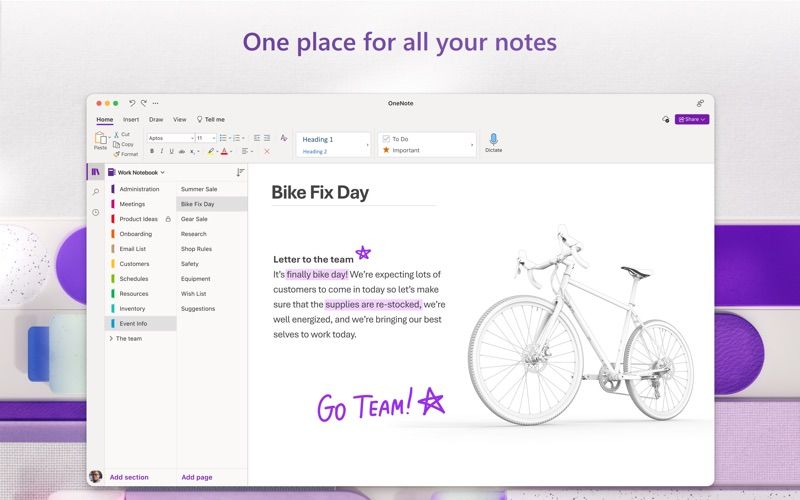Screen dimensions: 800x500
Task: Click the Copy icon
Action: [x=116, y=144]
